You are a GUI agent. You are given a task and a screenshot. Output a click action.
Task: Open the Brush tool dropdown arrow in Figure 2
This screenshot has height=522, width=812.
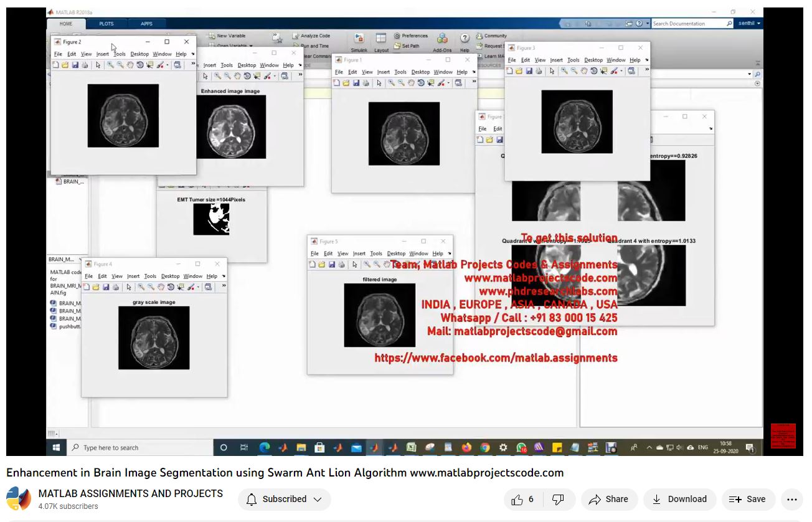coord(168,65)
